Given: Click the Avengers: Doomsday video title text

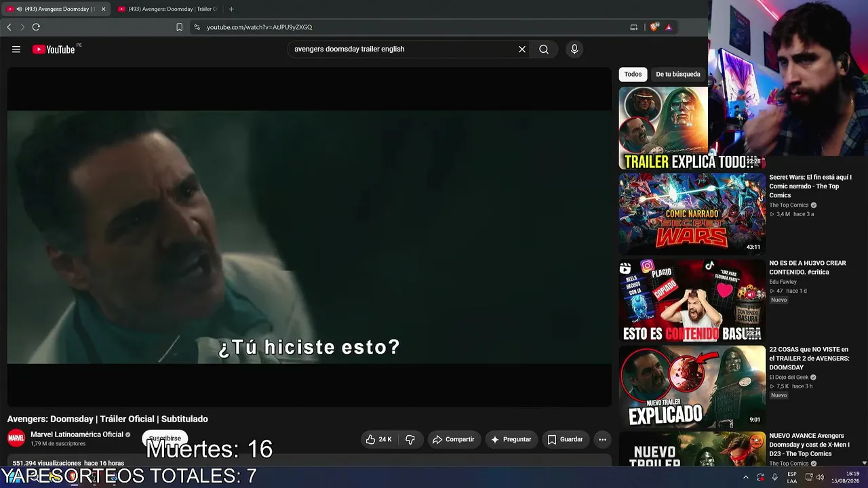Looking at the screenshot, I should [108, 419].
